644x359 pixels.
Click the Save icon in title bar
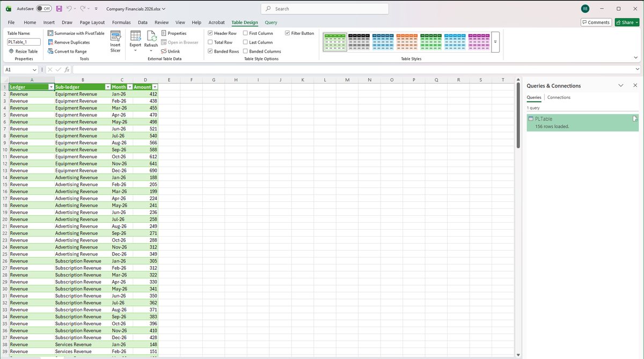(59, 9)
